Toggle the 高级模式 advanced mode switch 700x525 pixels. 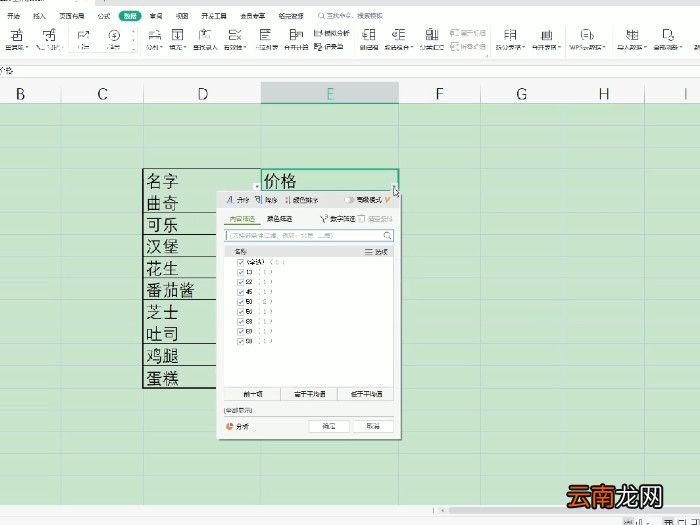pos(350,200)
